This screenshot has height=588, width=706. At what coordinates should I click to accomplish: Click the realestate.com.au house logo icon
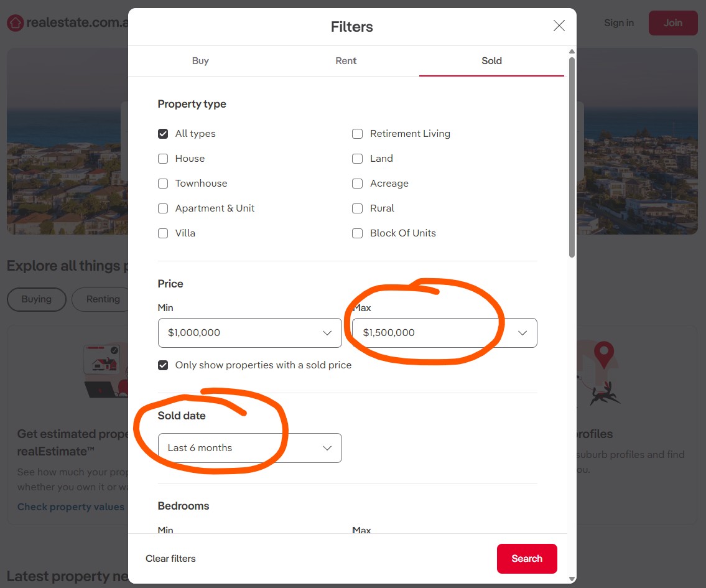(15, 23)
